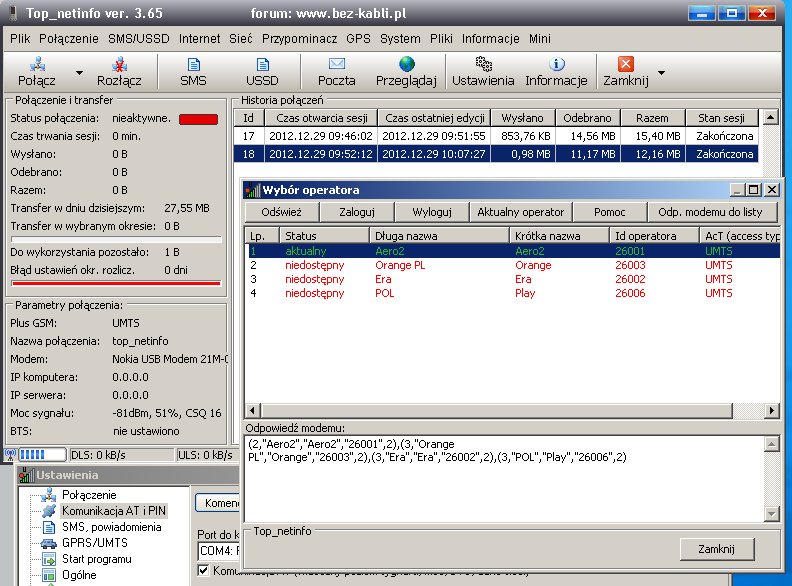
Task: Open the SMS/USSD menu in menu bar
Action: pos(140,38)
